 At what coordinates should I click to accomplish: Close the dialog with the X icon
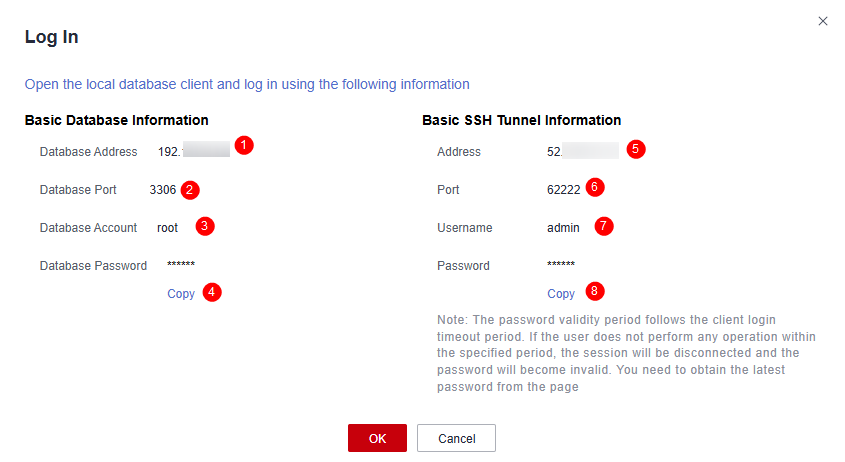(823, 21)
